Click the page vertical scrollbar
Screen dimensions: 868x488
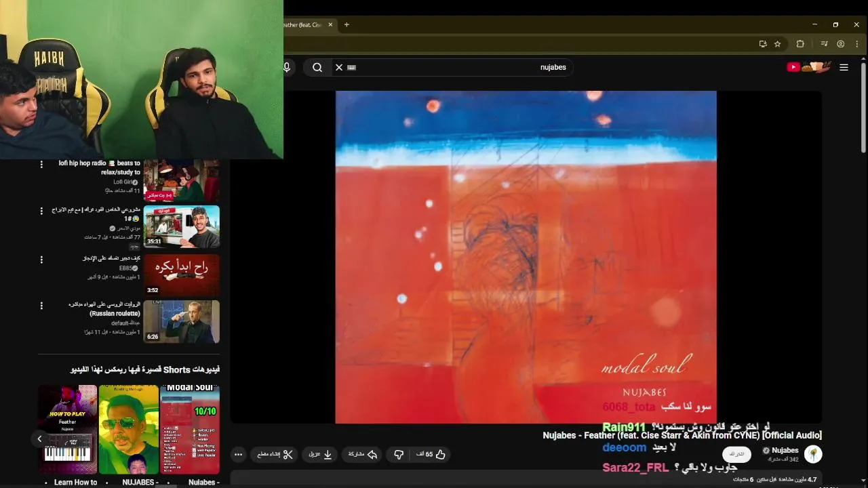pyautogui.click(x=863, y=108)
